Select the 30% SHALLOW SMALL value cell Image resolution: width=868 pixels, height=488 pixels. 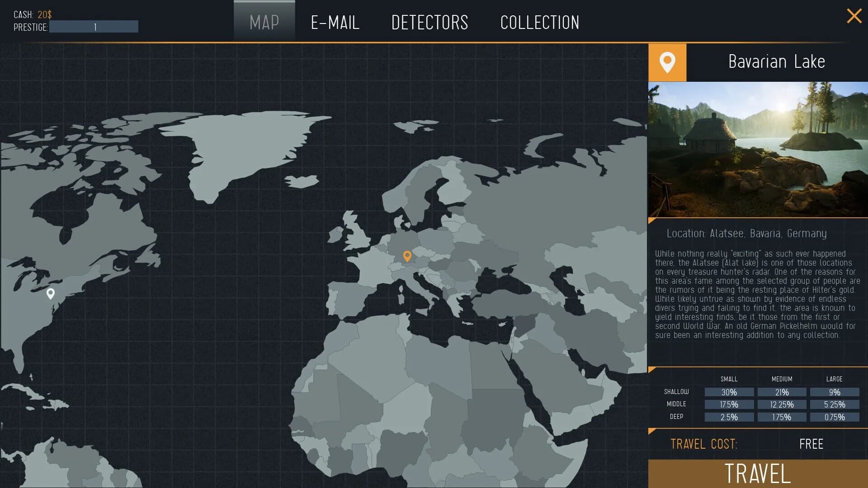(729, 392)
